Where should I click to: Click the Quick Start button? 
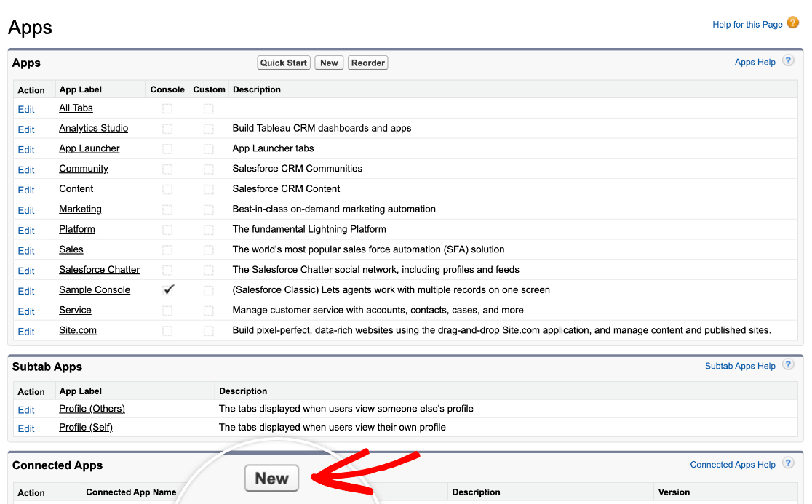(284, 63)
